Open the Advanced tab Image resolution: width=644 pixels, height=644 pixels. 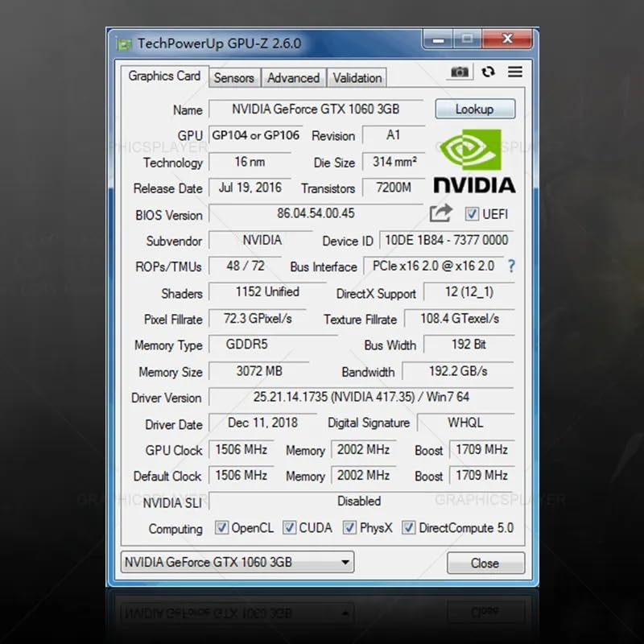click(x=293, y=77)
